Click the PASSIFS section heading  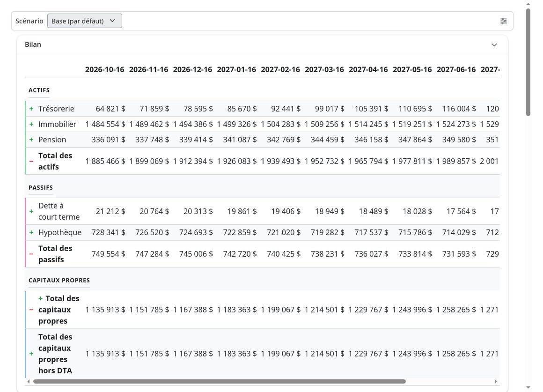coord(41,187)
